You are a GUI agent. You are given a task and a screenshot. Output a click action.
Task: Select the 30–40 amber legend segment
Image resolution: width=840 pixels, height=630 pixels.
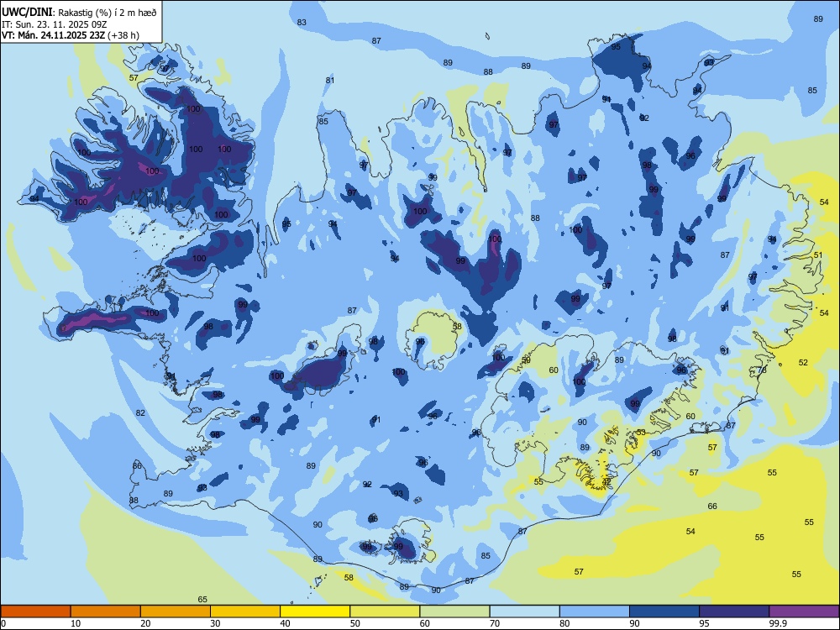click(x=245, y=612)
